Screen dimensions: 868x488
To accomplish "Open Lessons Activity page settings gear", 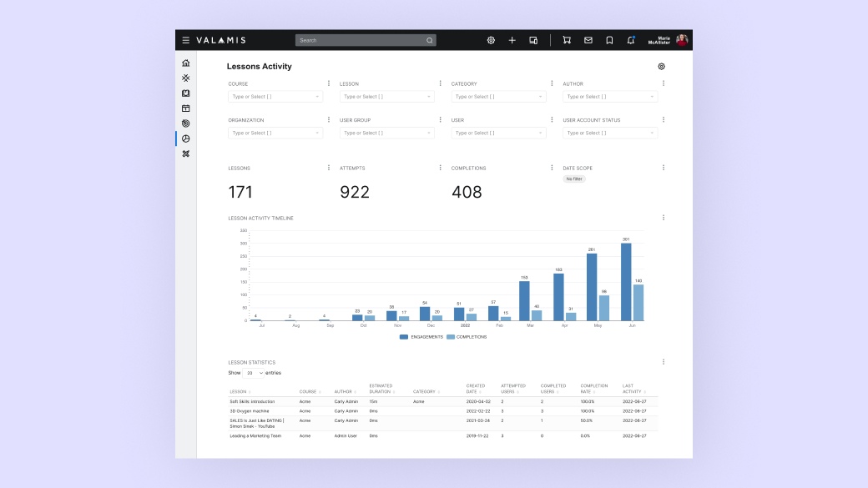I will [662, 67].
